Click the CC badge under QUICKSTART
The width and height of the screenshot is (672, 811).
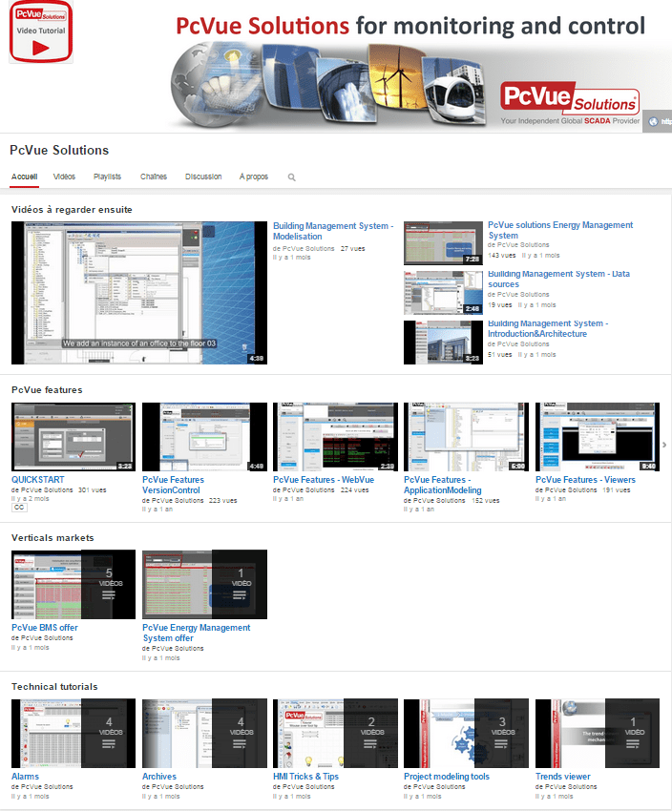click(19, 508)
